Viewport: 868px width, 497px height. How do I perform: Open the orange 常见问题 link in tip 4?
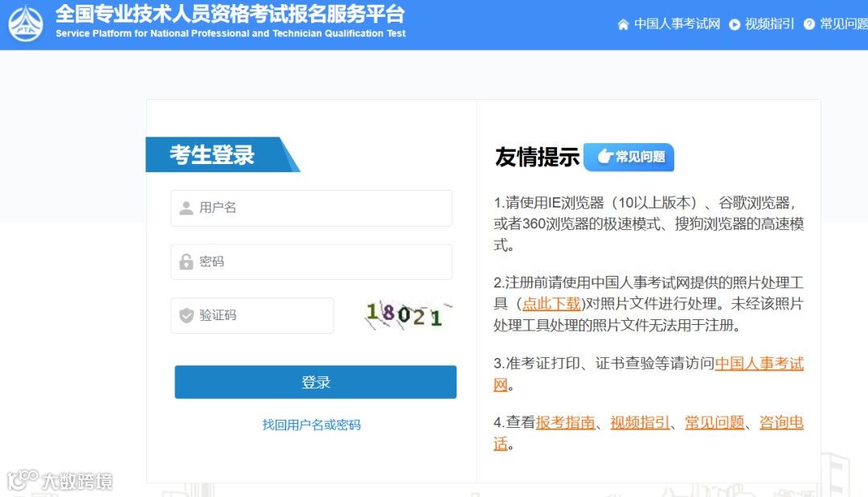[714, 423]
